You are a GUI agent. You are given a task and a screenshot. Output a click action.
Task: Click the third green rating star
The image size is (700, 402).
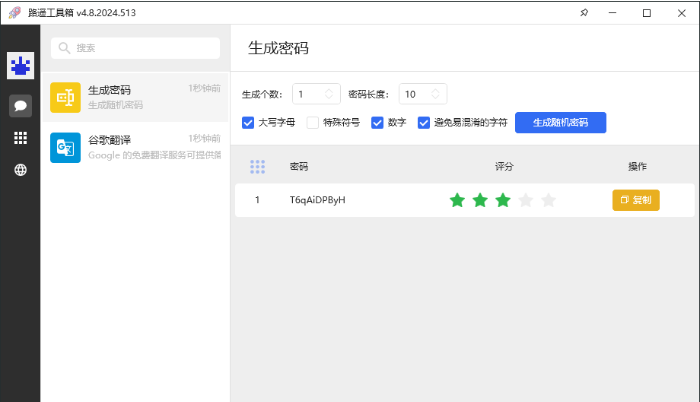pos(503,200)
